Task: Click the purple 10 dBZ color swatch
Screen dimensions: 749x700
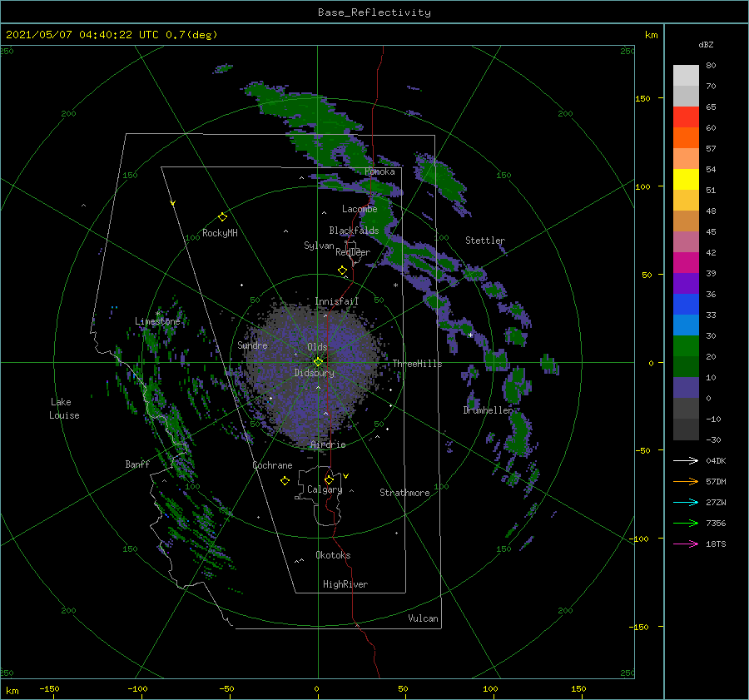Action: (686, 388)
